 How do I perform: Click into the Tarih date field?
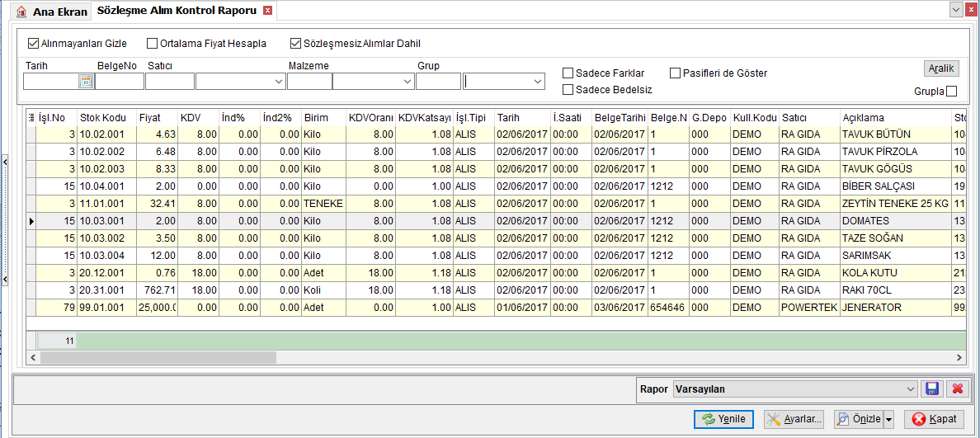coord(50,81)
